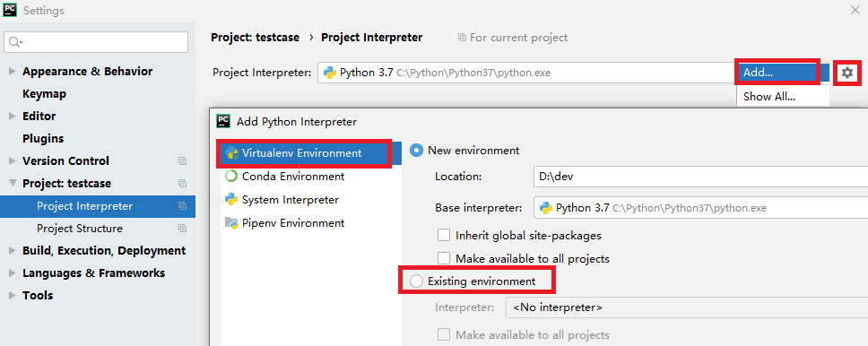This screenshot has height=346, width=868.
Task: Click the System Interpreter python icon
Action: point(231,199)
